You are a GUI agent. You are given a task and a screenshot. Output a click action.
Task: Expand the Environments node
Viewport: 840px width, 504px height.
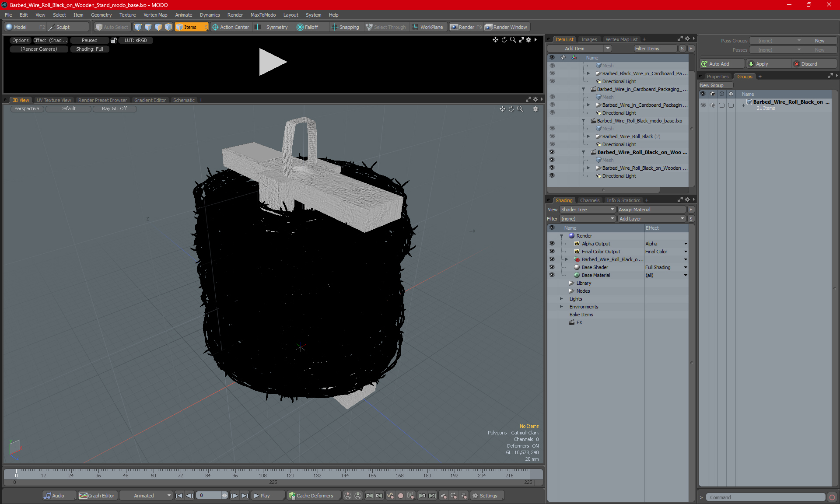coord(562,307)
